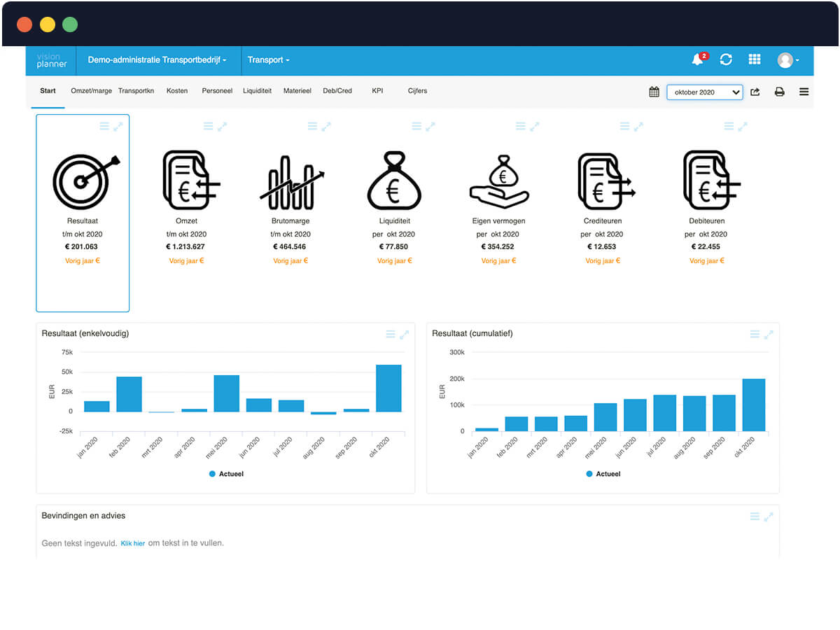Open menu of Resultaat (enkelvoudig) chart
This screenshot has width=840, height=630.
391,335
